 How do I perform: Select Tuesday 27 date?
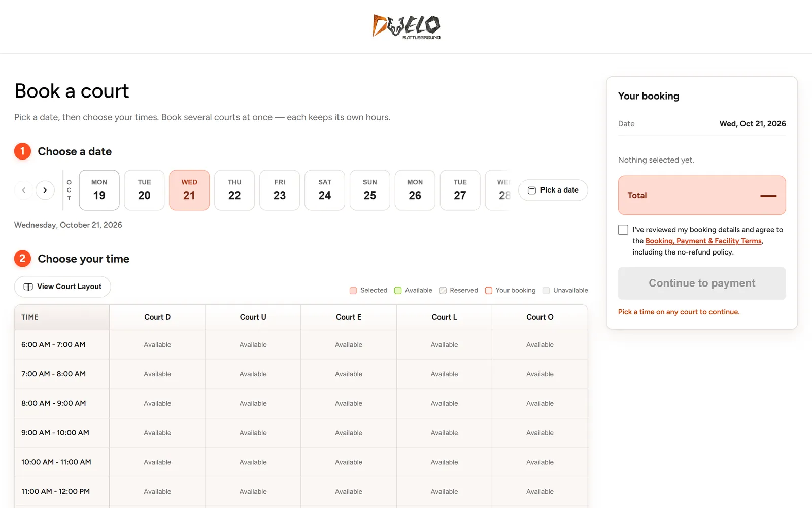coord(460,190)
